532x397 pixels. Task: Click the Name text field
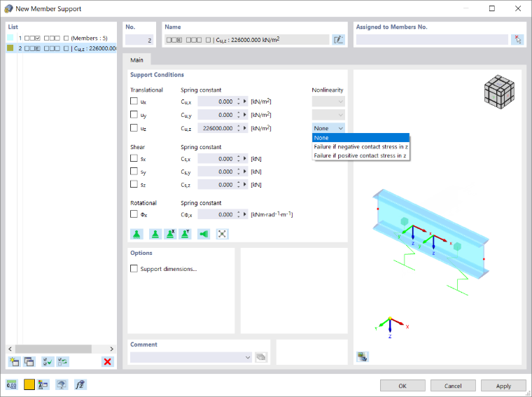[246, 40]
